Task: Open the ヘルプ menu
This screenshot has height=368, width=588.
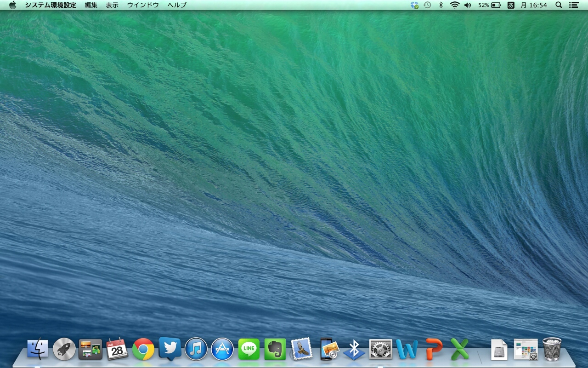Action: (x=177, y=5)
